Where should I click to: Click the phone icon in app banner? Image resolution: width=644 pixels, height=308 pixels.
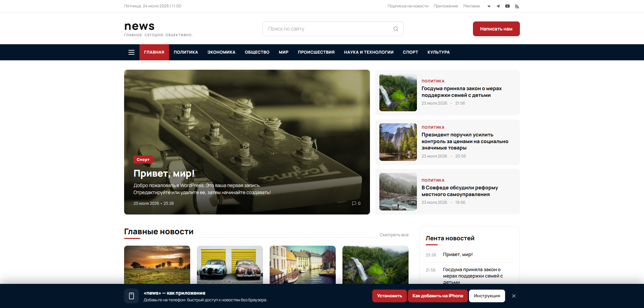pyautogui.click(x=131, y=296)
